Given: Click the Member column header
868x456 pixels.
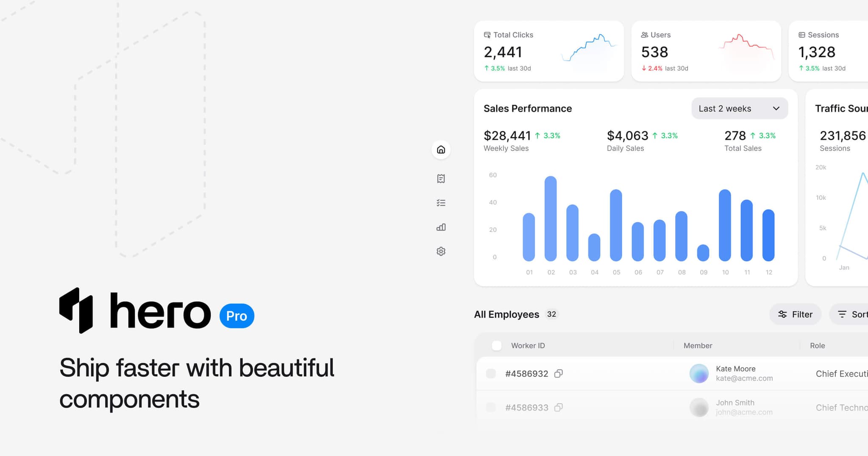Looking at the screenshot, I should coord(698,346).
